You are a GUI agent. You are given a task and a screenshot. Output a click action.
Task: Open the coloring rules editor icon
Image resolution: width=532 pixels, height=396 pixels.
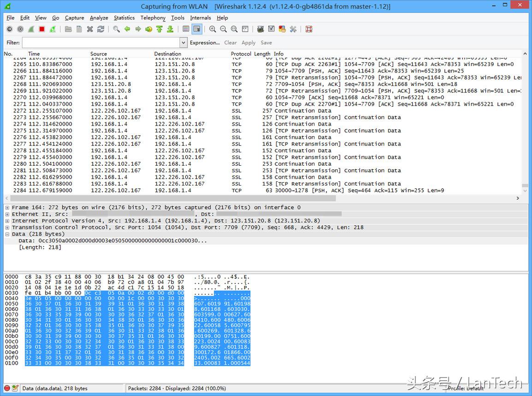[x=282, y=29]
